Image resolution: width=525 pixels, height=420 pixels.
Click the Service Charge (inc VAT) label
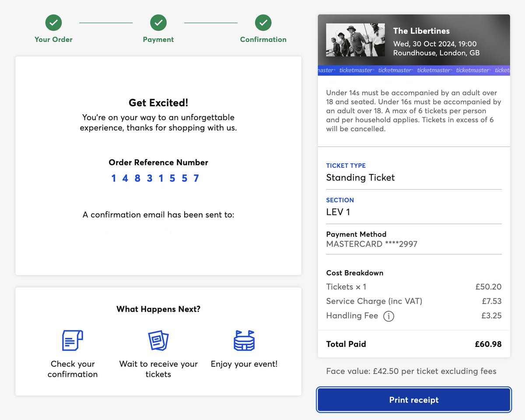click(374, 301)
